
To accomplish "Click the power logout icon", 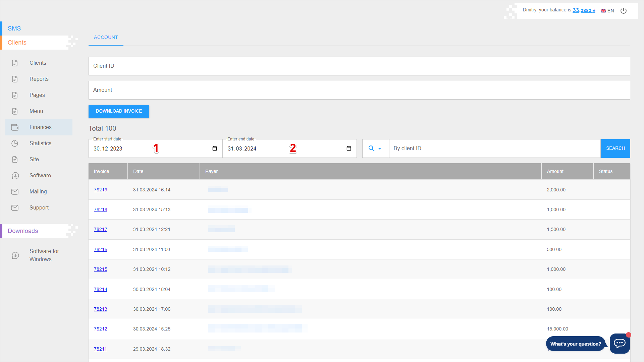I will [x=624, y=11].
